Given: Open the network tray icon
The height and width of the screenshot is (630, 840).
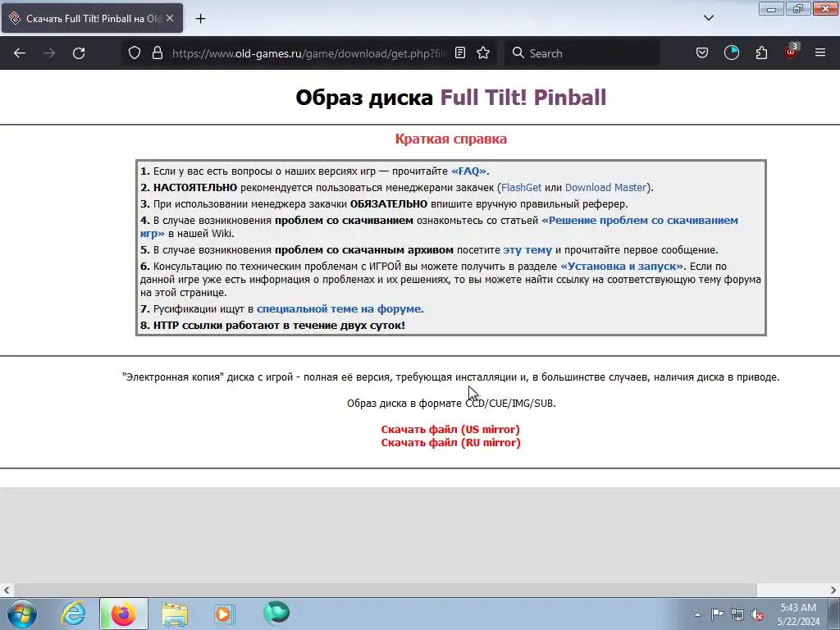Looking at the screenshot, I should [737, 614].
